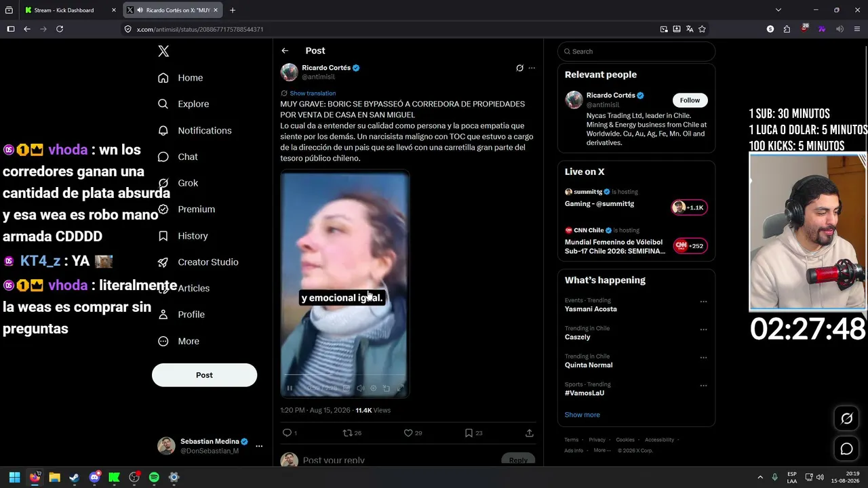The width and height of the screenshot is (868, 488).
Task: Reload the page
Action: 60,29
